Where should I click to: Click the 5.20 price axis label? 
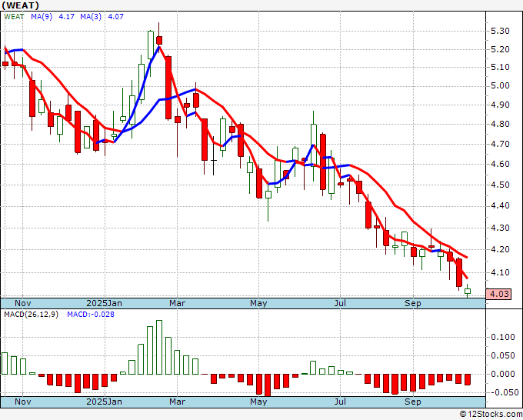501,49
